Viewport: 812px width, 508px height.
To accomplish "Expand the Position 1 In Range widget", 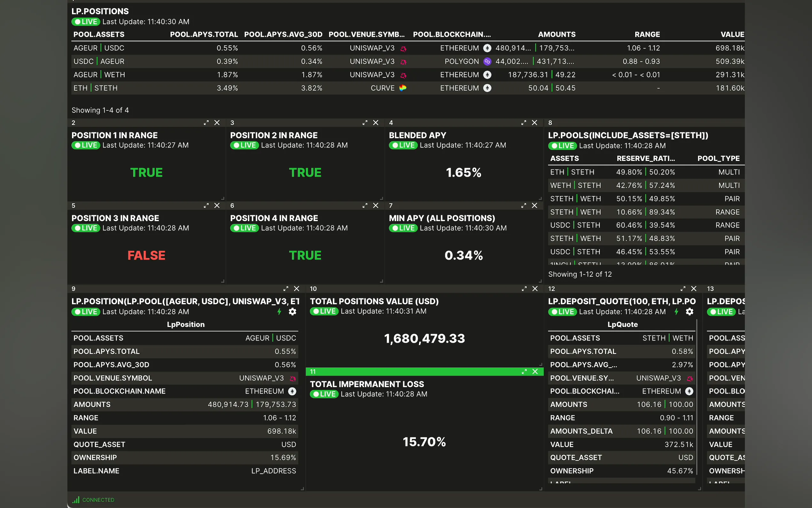I will tap(206, 123).
